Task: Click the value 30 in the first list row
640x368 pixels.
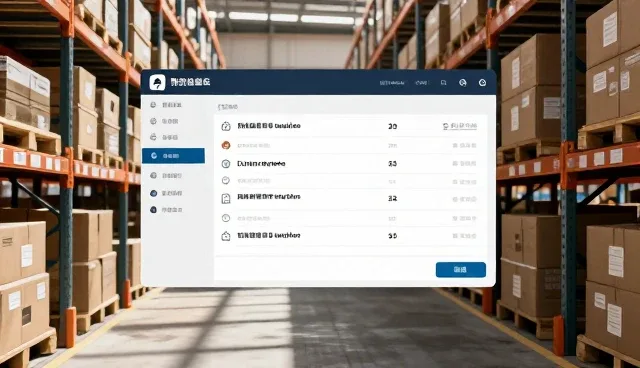Action: click(392, 126)
